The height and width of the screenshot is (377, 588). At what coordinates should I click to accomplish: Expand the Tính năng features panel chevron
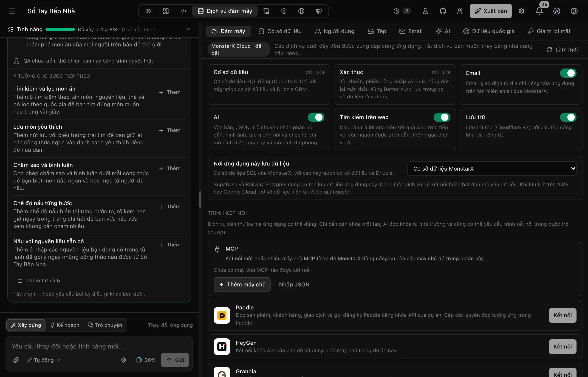tap(188, 29)
